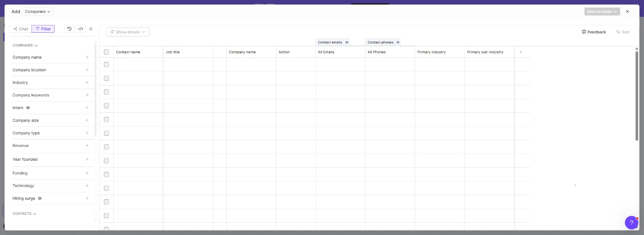The image size is (644, 235).
Task: Collapse the filter sidebar with double chevron
Action: click(x=91, y=29)
